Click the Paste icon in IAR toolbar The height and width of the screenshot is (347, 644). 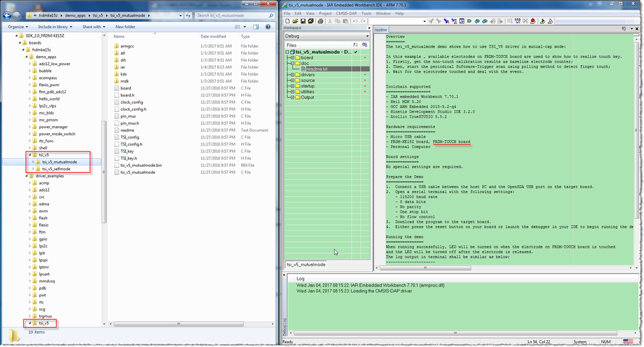(345, 21)
